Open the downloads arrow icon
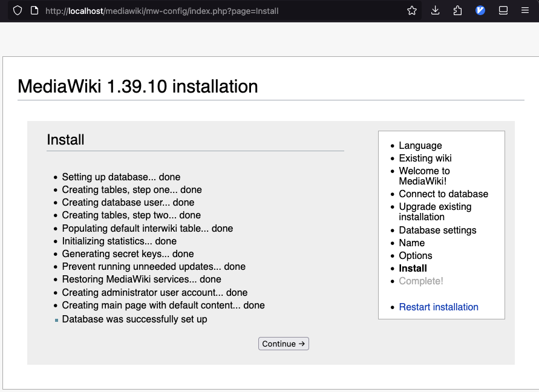This screenshot has height=392, width=539. click(435, 11)
